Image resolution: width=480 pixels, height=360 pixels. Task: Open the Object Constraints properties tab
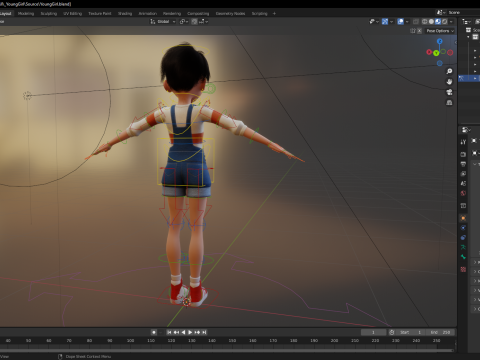[x=463, y=237]
